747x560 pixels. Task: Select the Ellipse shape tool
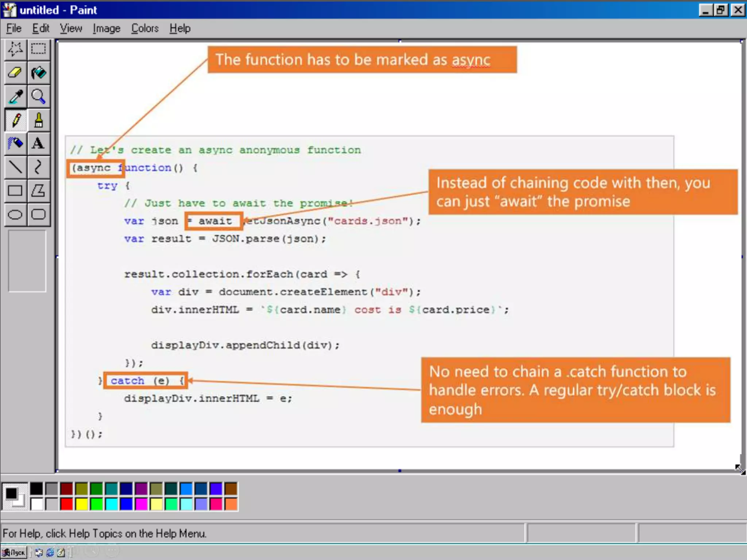coord(15,214)
